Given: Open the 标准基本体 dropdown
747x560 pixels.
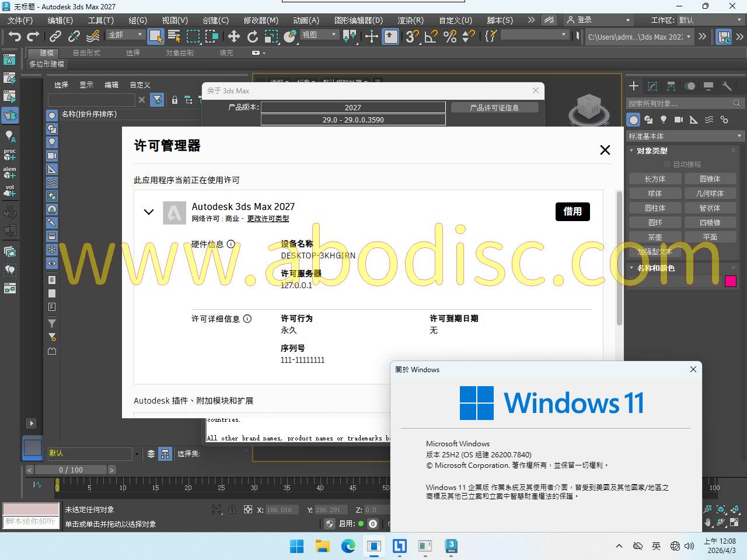Looking at the screenshot, I should [684, 136].
